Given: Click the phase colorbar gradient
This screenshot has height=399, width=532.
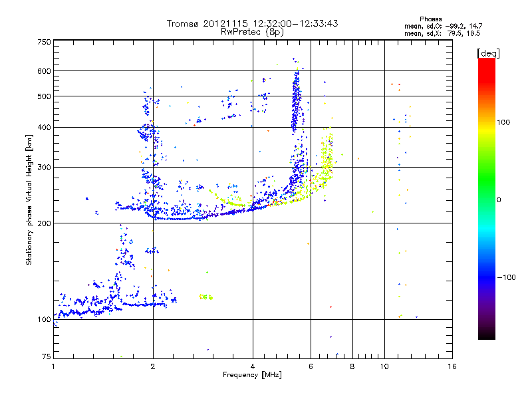Looking at the screenshot, I should 487,198.
